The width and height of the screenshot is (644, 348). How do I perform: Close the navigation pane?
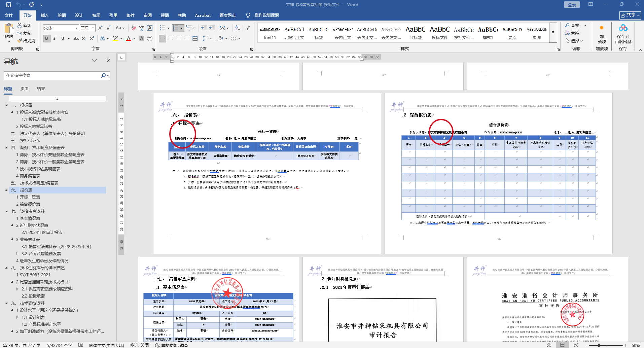point(109,60)
